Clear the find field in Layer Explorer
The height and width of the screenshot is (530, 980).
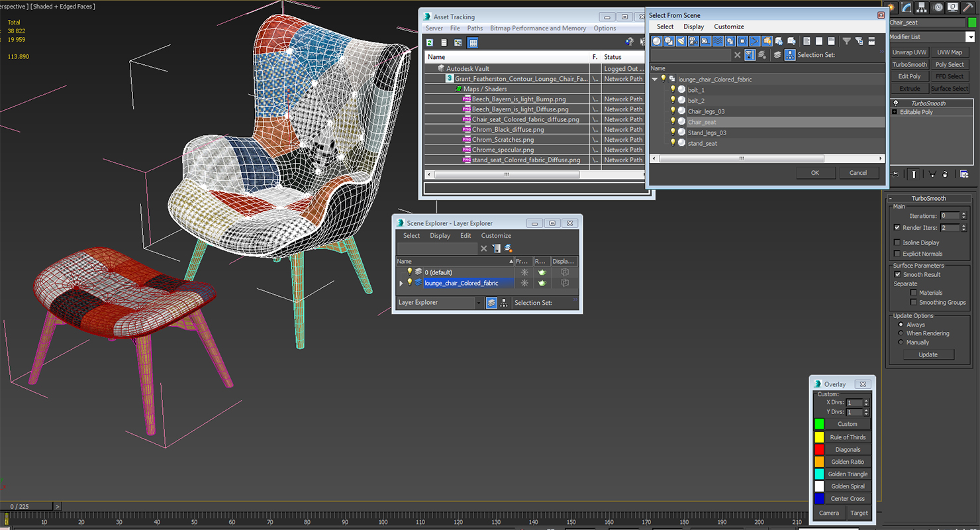(483, 248)
